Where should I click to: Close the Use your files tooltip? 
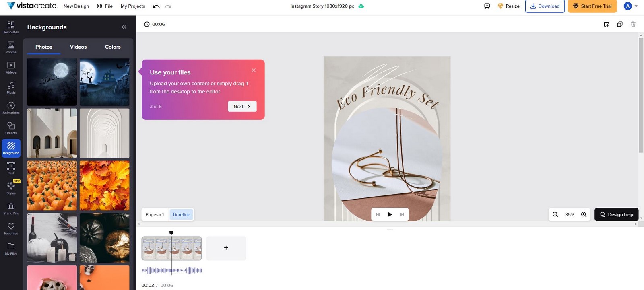point(254,70)
